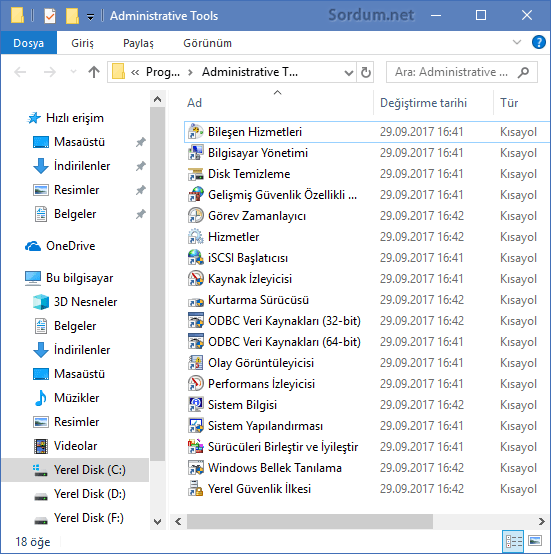Click navigation pane scroll up arrow

pyautogui.click(x=158, y=99)
